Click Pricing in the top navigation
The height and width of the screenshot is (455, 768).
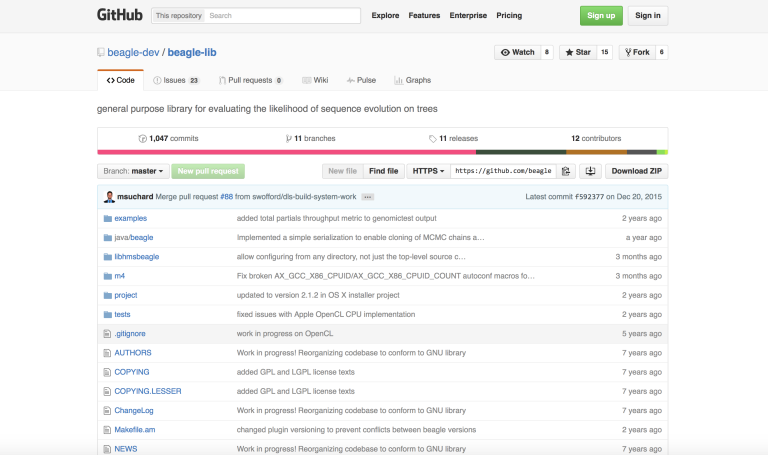tap(509, 16)
